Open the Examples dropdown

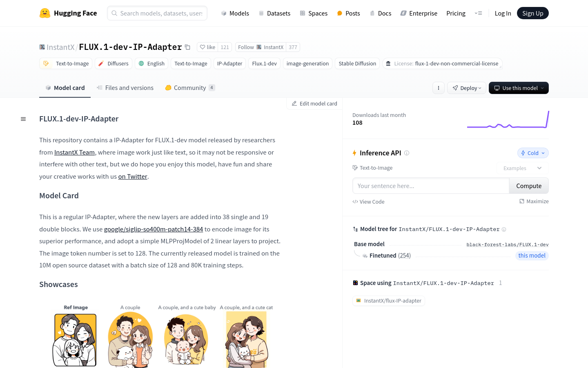pyautogui.click(x=523, y=168)
